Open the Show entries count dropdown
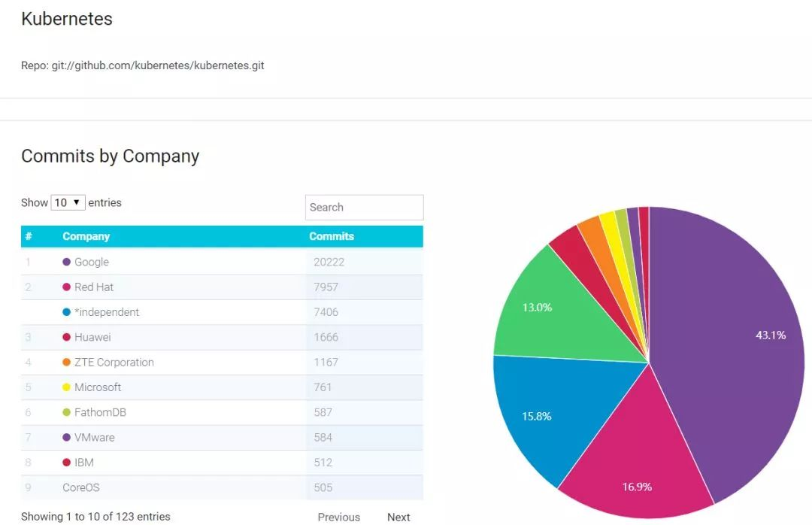The image size is (812, 525). click(x=68, y=203)
